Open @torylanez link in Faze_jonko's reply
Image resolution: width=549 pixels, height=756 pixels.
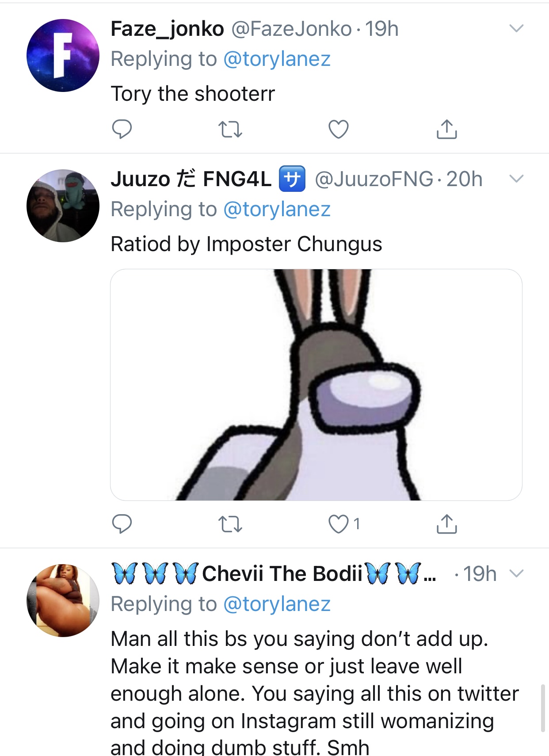pyautogui.click(x=277, y=59)
